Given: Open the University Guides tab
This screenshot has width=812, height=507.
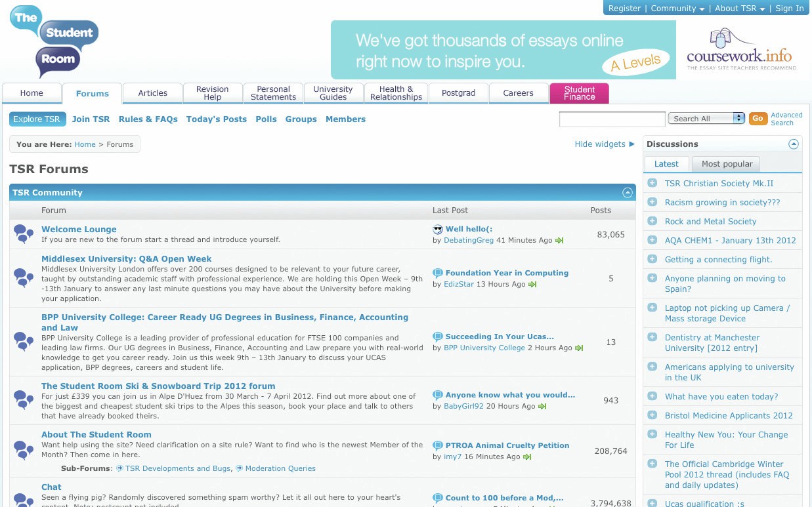Looking at the screenshot, I should (x=333, y=93).
